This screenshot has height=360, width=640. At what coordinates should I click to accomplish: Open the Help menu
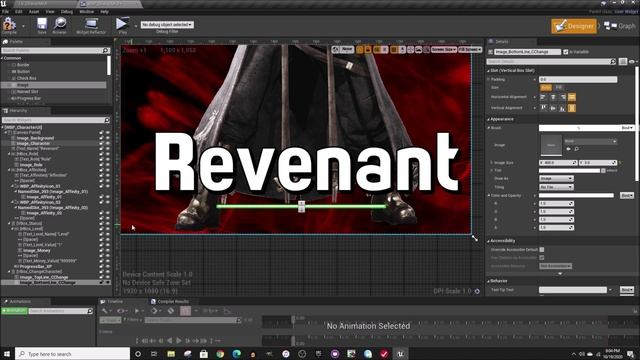coord(104,12)
